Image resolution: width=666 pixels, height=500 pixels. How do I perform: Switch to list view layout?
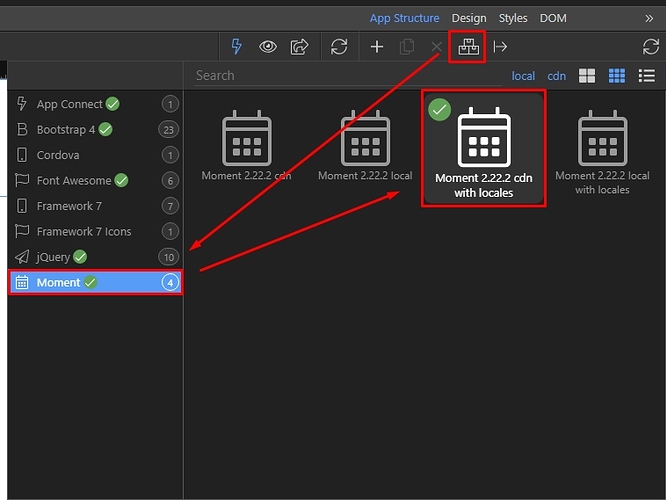tap(646, 76)
